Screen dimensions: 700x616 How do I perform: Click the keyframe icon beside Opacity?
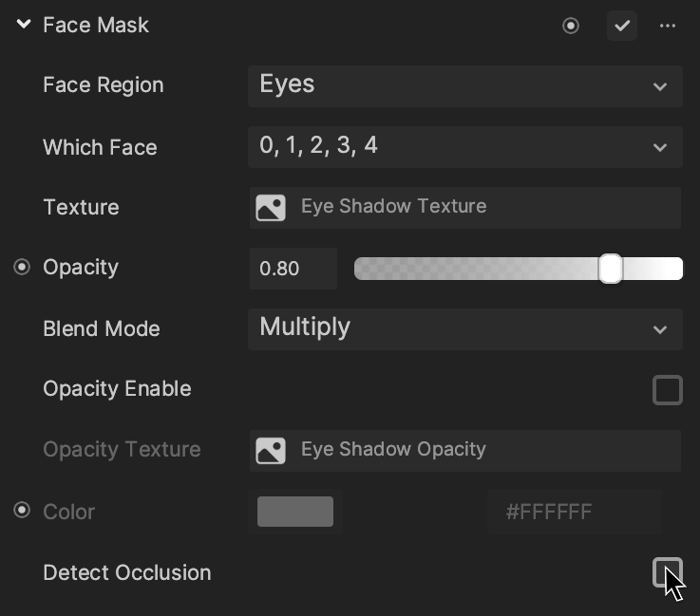pyautogui.click(x=22, y=267)
